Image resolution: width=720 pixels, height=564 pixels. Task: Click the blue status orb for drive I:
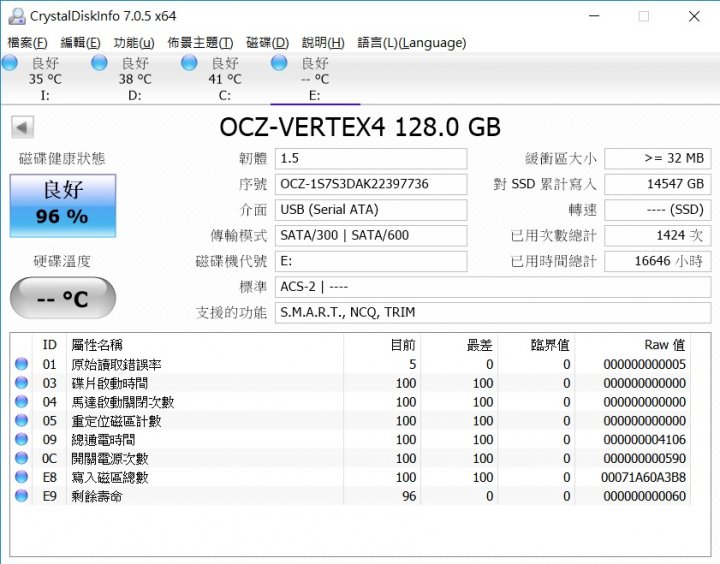coord(10,63)
